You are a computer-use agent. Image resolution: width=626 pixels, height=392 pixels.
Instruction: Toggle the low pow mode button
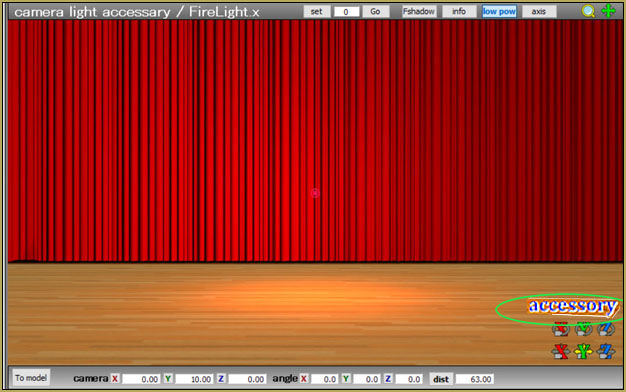click(499, 12)
